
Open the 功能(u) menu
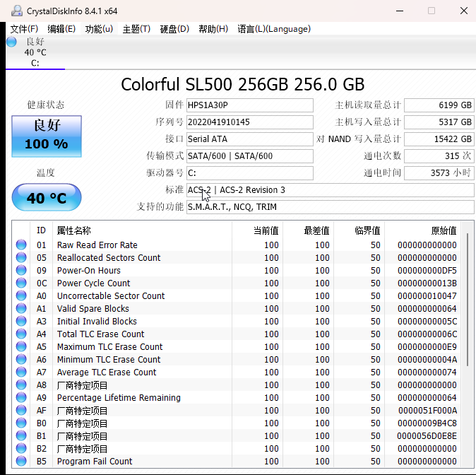coord(99,29)
